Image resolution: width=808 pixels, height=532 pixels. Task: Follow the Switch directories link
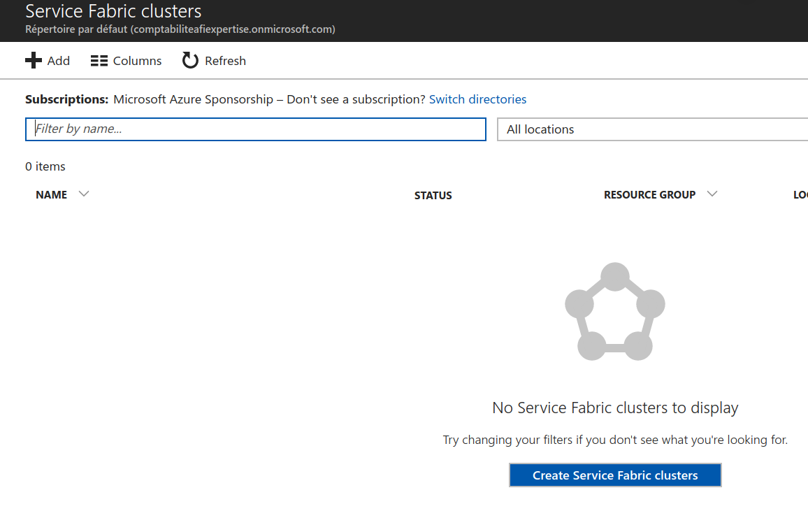coord(477,99)
